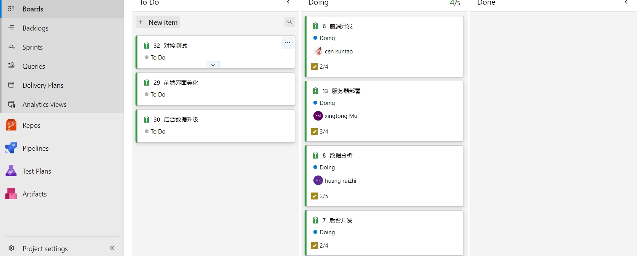Viewport: 644px width, 256px height.
Task: Open work item 32 对接测试
Action: tap(175, 45)
